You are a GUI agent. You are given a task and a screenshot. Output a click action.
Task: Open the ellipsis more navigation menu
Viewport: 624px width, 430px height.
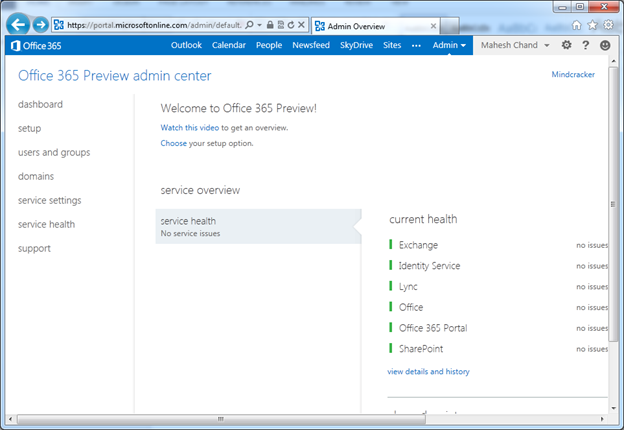[416, 46]
